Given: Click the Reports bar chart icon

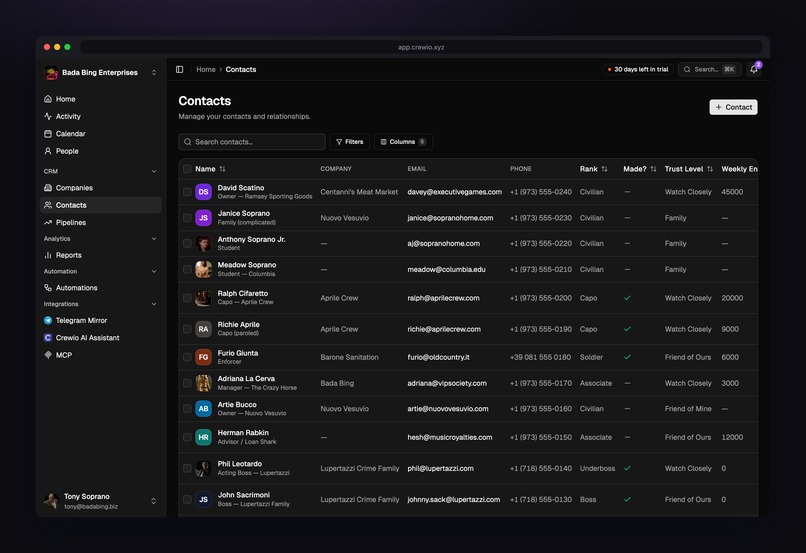Looking at the screenshot, I should point(48,255).
